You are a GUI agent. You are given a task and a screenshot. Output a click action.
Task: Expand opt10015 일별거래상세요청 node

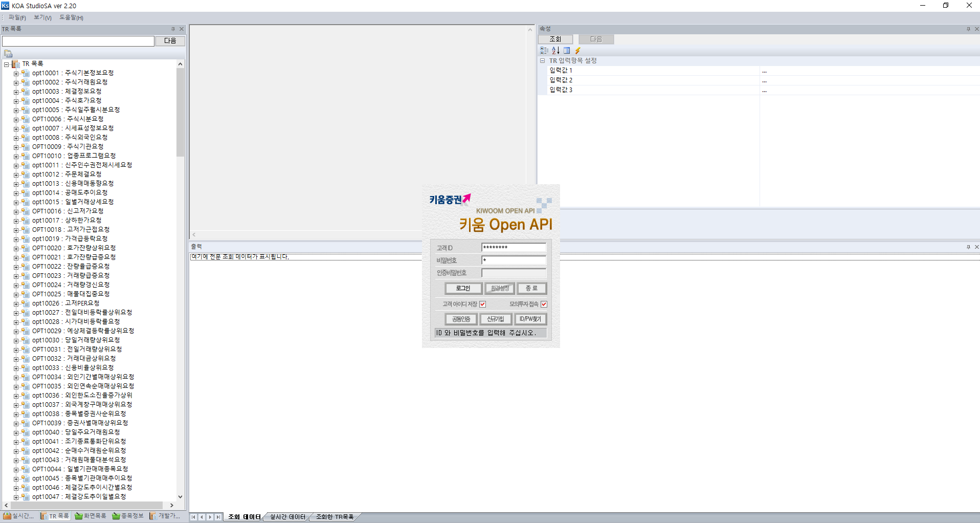[x=16, y=203]
